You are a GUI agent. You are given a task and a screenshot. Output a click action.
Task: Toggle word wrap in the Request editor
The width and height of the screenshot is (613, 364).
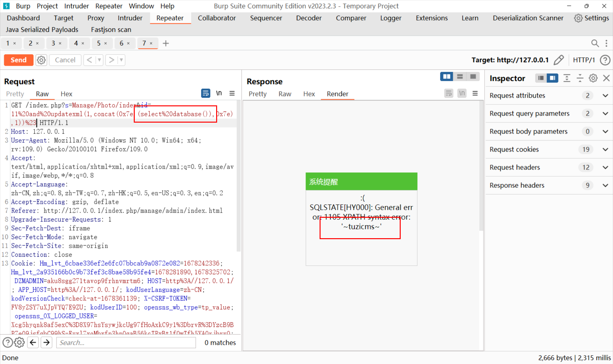pos(206,93)
